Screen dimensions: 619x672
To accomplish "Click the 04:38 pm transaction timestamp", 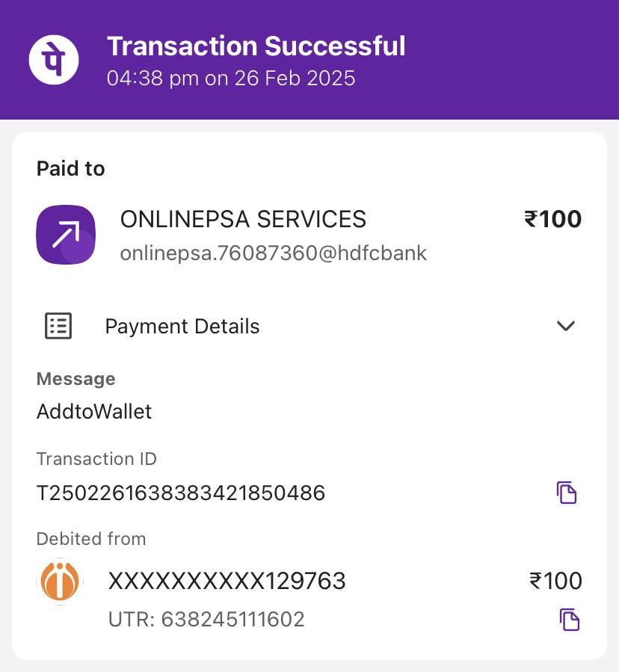I will (231, 78).
